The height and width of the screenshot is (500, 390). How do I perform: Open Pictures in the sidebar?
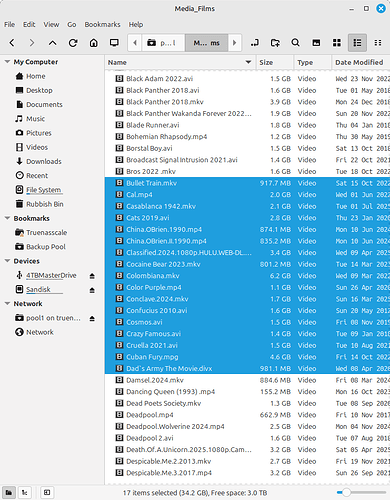pos(39,133)
